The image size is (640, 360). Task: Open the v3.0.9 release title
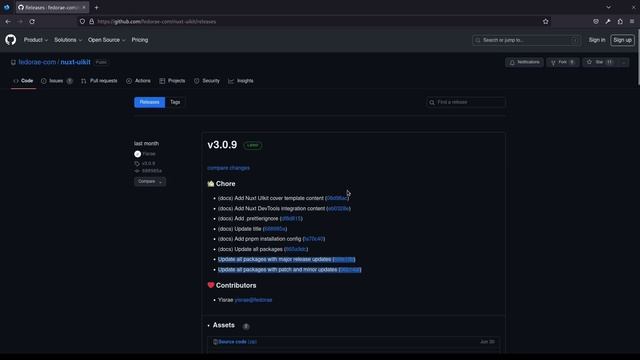click(222, 145)
